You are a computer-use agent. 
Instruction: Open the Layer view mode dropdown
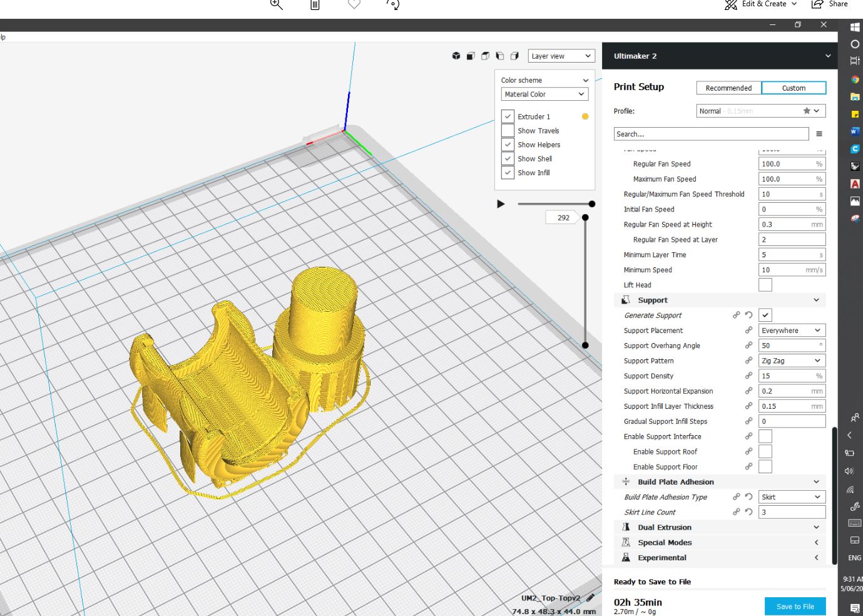tap(561, 56)
